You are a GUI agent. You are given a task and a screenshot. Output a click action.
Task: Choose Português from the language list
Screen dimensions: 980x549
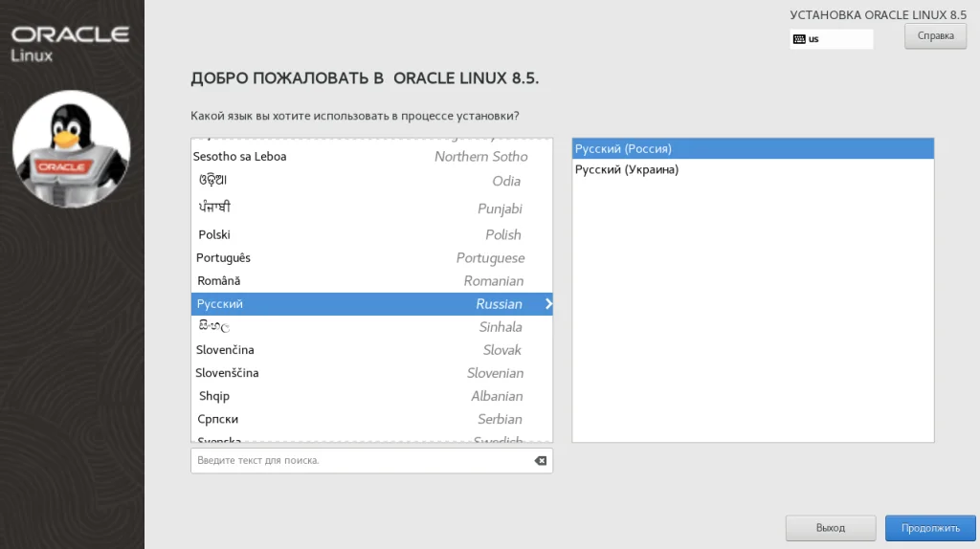tap(371, 258)
